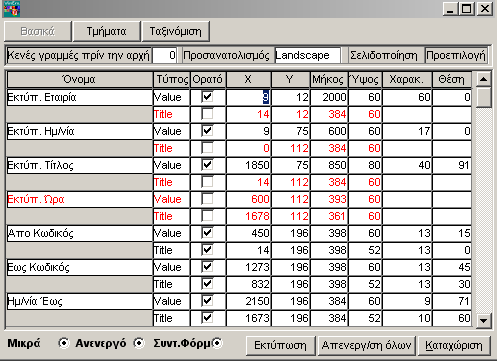Screen dimensions: 497x361
Task: Click the Θέση value 45
Action: (x=452, y=267)
